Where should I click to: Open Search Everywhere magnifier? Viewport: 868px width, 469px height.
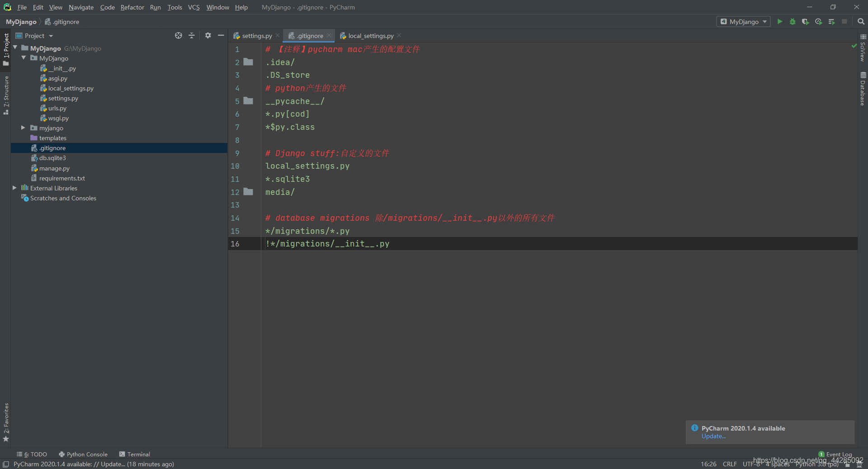point(861,22)
